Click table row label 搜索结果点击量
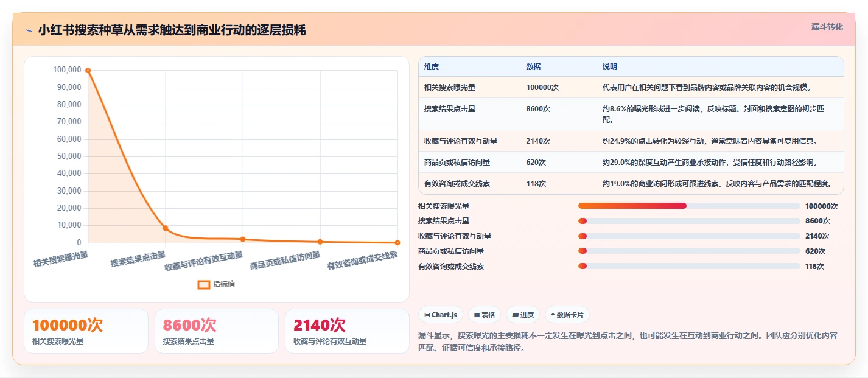Viewport: 868px width, 378px height. [x=450, y=109]
